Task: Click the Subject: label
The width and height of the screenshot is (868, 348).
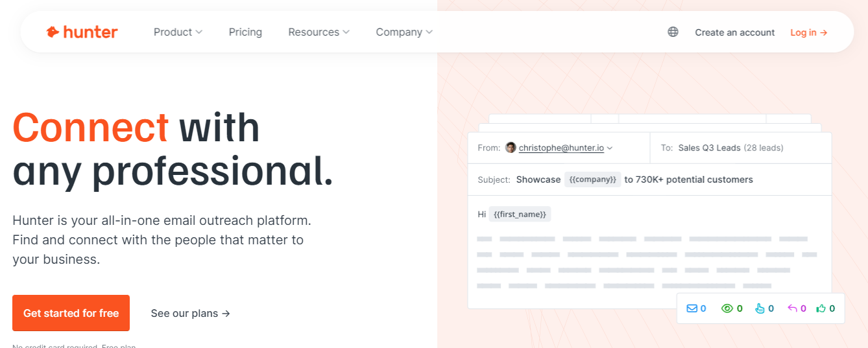Action: tap(494, 180)
